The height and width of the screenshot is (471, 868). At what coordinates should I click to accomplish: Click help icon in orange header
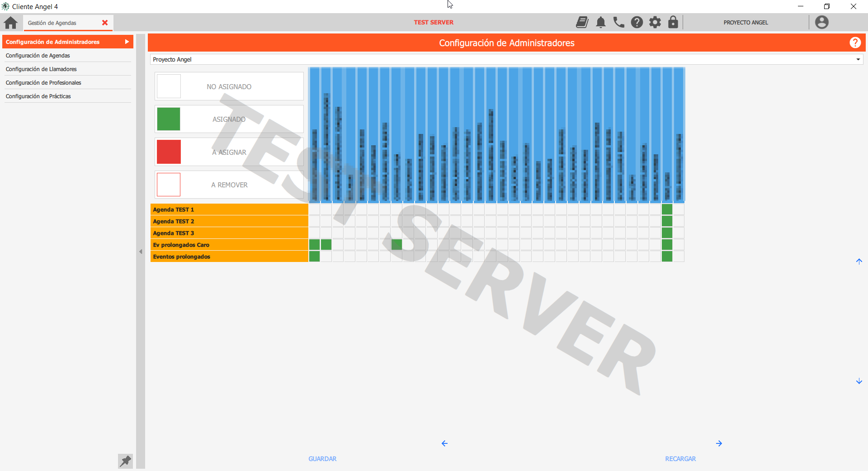click(854, 43)
